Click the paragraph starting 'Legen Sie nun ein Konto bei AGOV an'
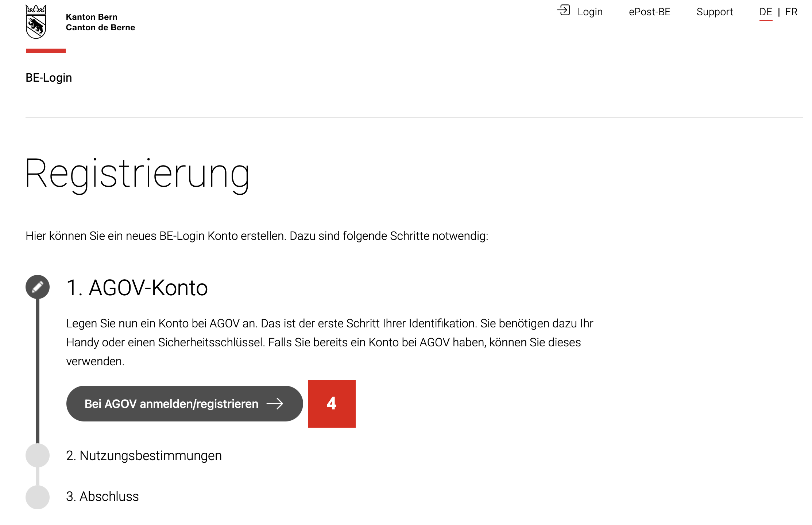The width and height of the screenshot is (812, 525). pos(330,342)
